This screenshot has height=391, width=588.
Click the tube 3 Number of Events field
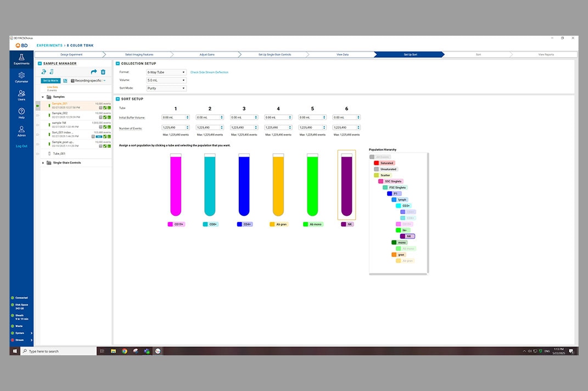point(244,127)
